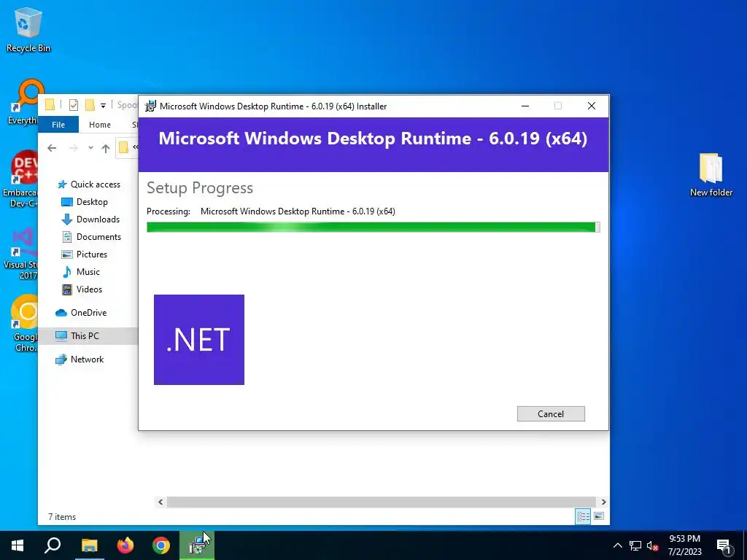This screenshot has height=560, width=747.
Task: Cancel the .NET runtime installation
Action: point(551,414)
